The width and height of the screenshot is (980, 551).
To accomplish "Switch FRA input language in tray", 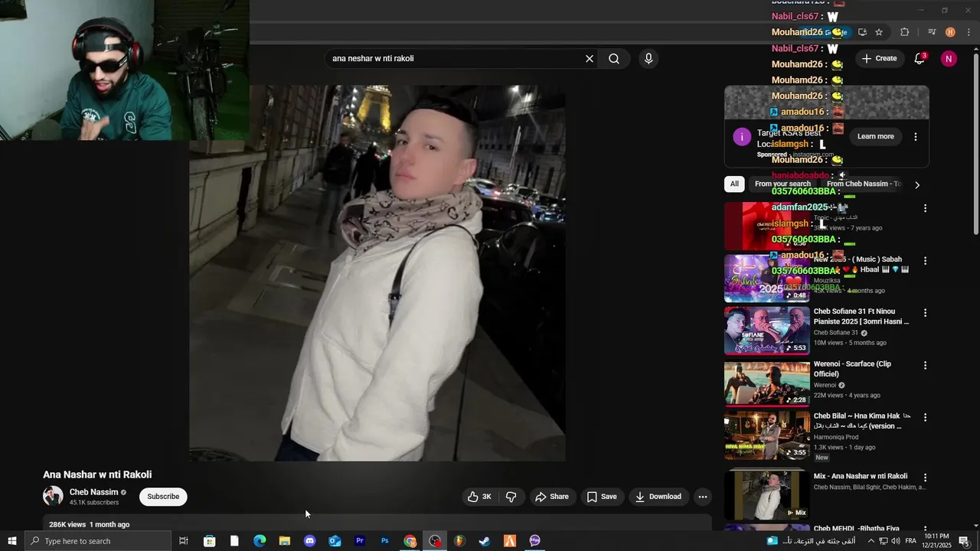I will point(911,541).
